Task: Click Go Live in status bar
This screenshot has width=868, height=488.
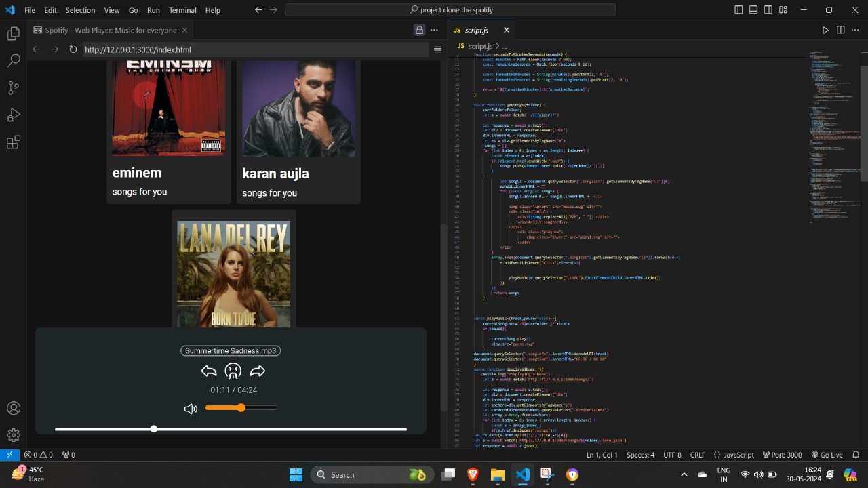Action: (826, 455)
